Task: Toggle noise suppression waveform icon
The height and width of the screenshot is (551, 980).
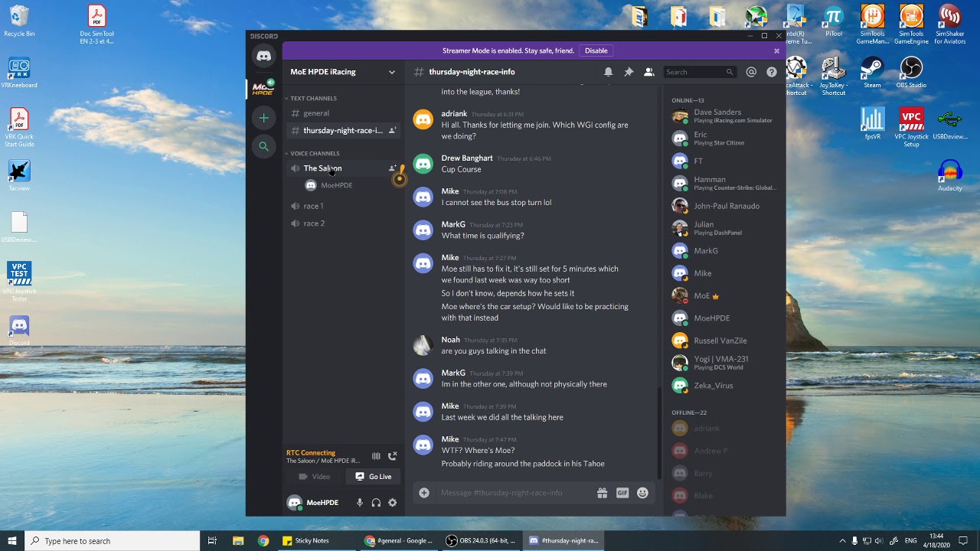Action: tap(376, 456)
